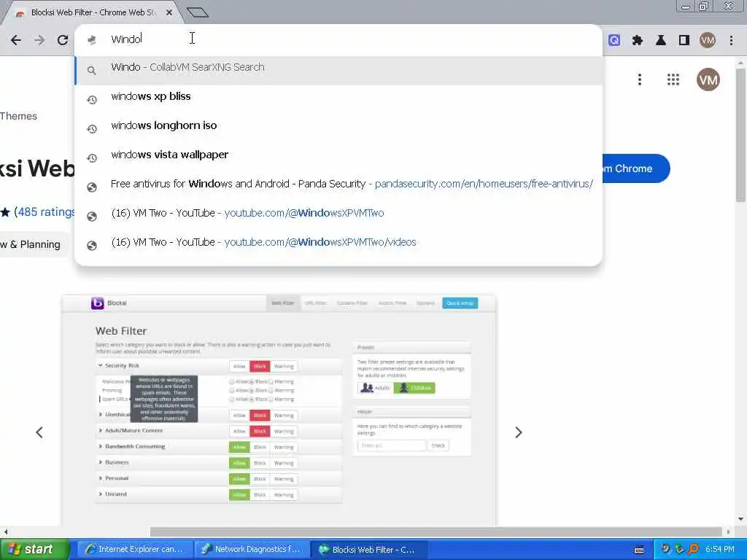The width and height of the screenshot is (747, 560).
Task: Click the shield icon in system tray
Action: [665, 549]
